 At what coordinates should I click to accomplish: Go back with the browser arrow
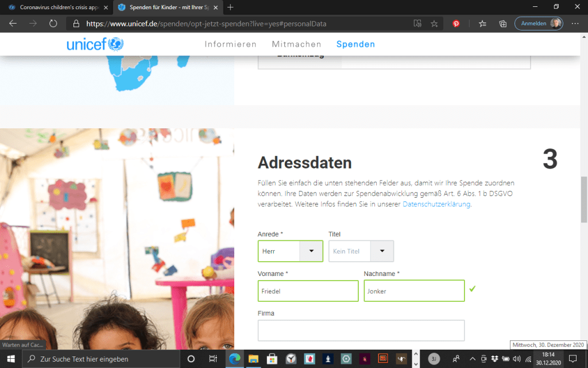[13, 24]
